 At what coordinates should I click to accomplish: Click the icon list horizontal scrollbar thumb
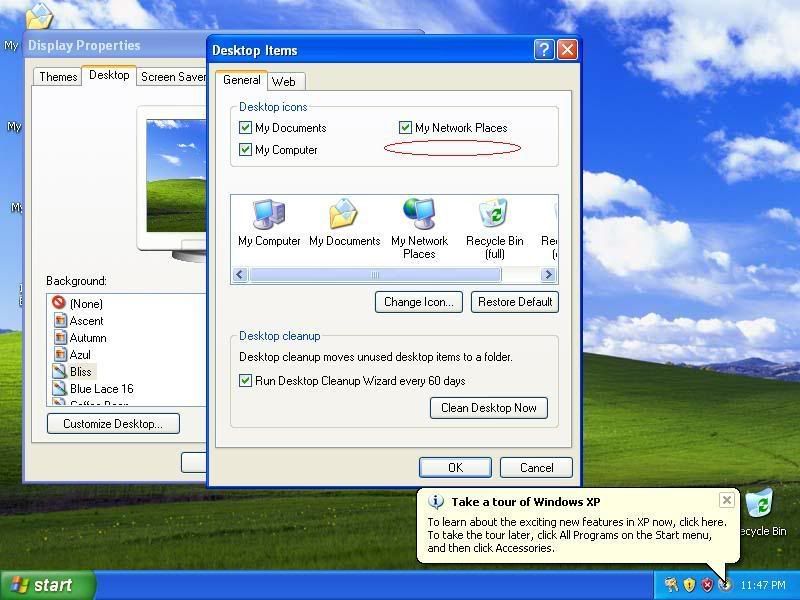[x=376, y=274]
